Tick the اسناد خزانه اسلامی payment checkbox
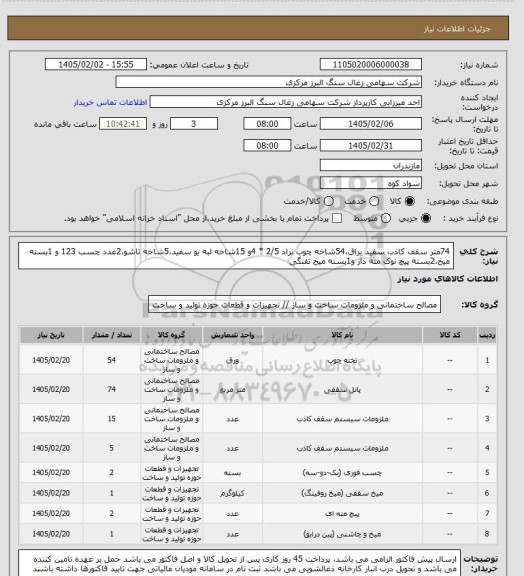The height and width of the screenshot is (576, 524). (x=337, y=218)
